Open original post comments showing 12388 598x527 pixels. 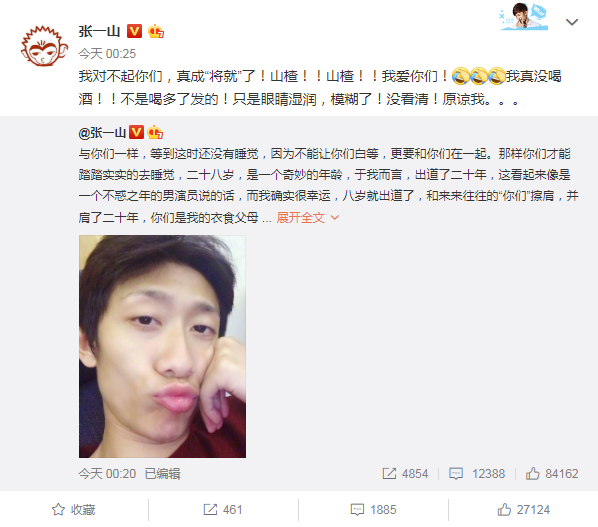click(x=477, y=474)
